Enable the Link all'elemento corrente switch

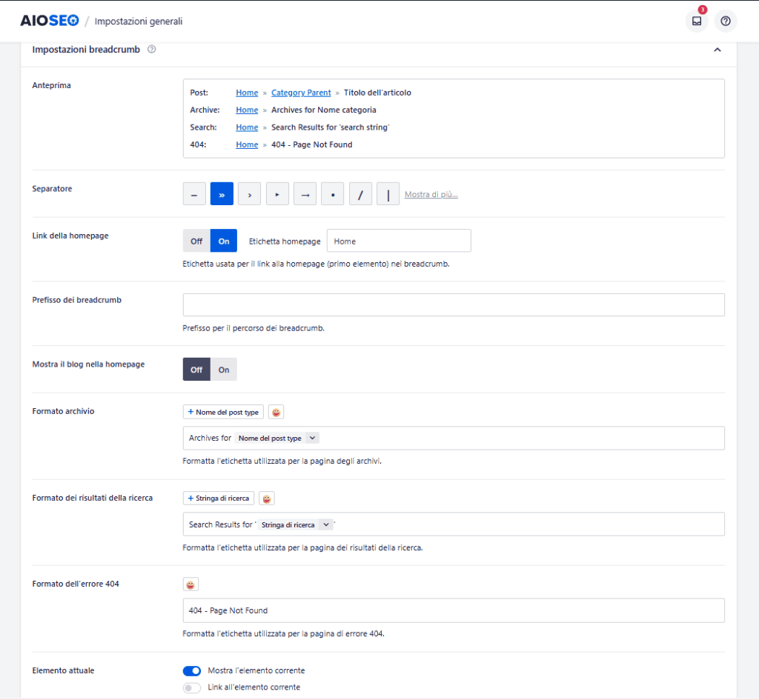(191, 687)
